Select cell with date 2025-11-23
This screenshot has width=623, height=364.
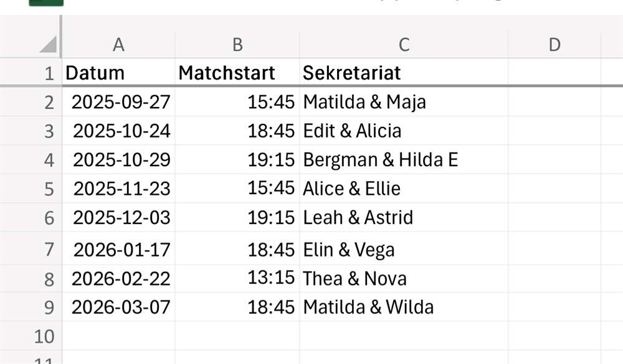(118, 189)
